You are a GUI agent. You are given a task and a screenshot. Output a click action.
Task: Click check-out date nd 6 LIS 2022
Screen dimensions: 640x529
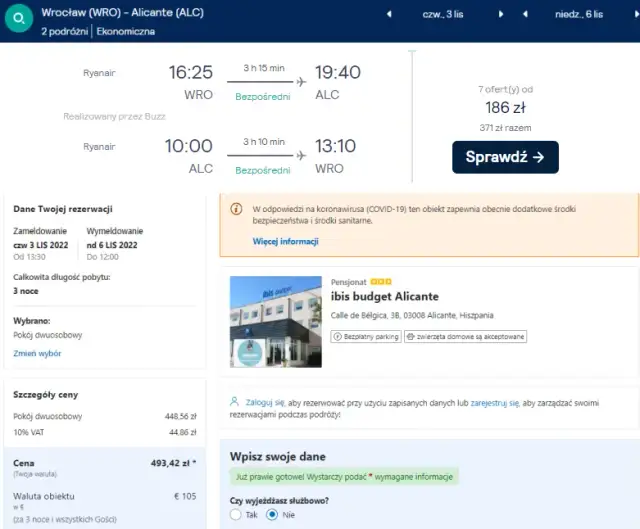click(112, 245)
